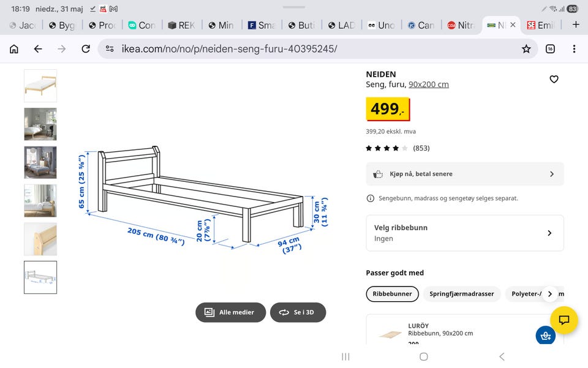
Task: Open the tab switcher showing 16
Action: pos(550,49)
